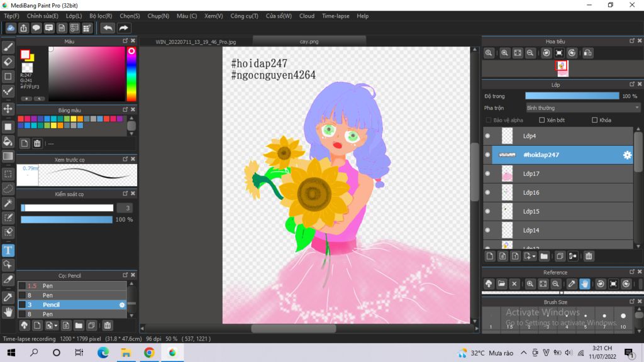Open image in Reference panel folder icon
644x362 pixels.
501,284
